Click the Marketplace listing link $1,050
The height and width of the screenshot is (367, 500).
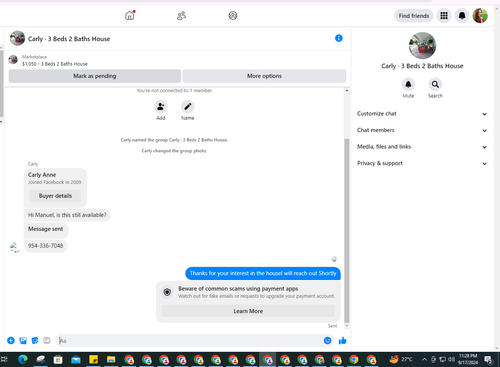click(55, 64)
